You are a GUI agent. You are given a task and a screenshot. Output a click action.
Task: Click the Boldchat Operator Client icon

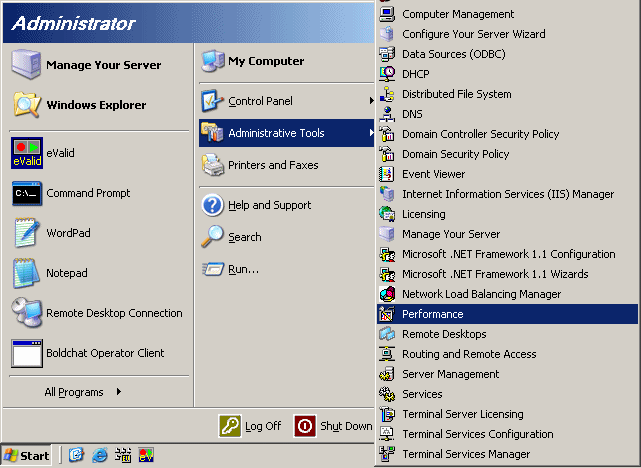(x=27, y=353)
